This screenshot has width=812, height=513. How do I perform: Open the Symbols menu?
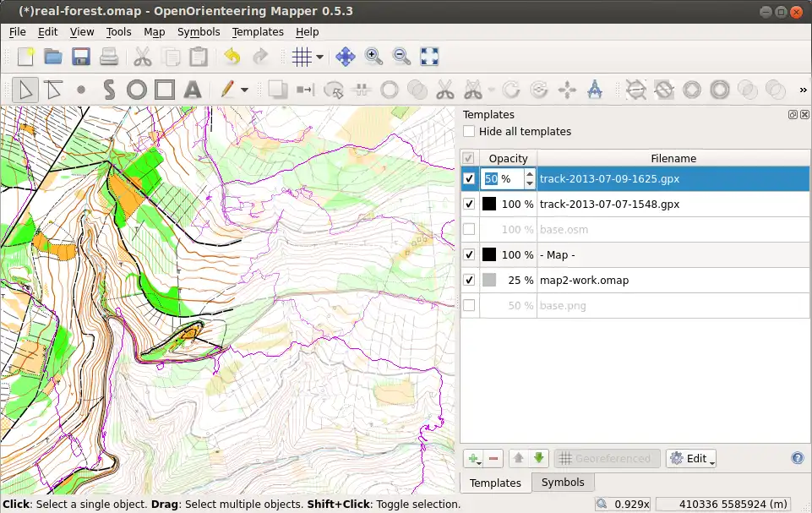(x=199, y=32)
